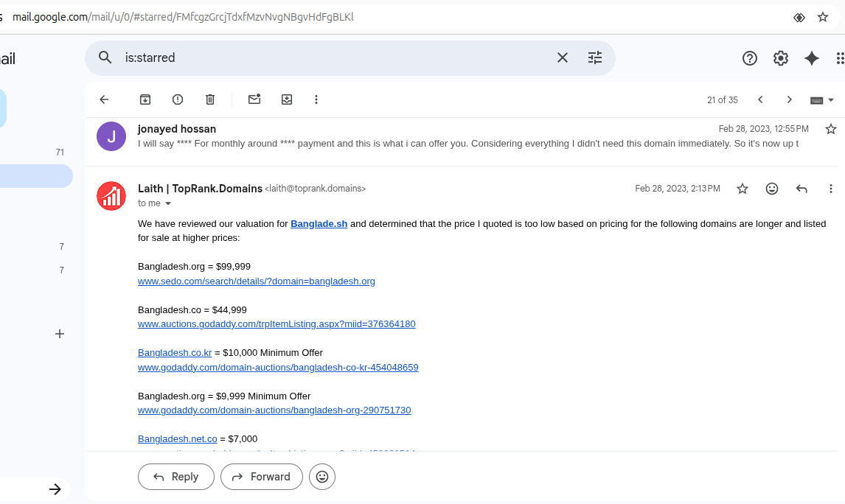This screenshot has width=845, height=504.
Task: Click the 21 of 35 counter
Action: [722, 100]
